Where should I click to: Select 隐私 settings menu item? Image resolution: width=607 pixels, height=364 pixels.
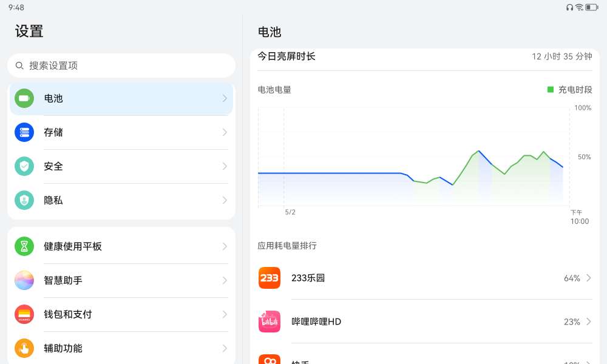(x=53, y=200)
